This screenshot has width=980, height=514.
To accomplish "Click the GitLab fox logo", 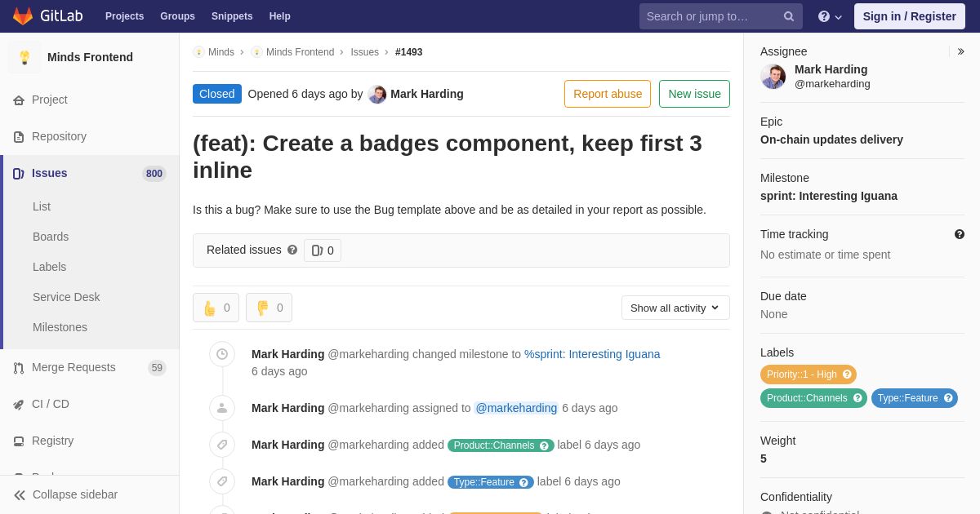I will click(x=23, y=16).
